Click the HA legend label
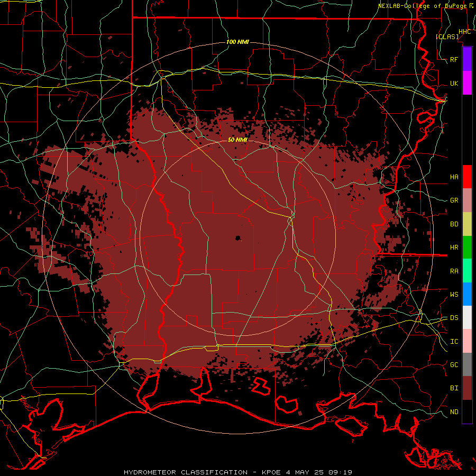Viewport: 476px width, 476px height. click(x=454, y=177)
